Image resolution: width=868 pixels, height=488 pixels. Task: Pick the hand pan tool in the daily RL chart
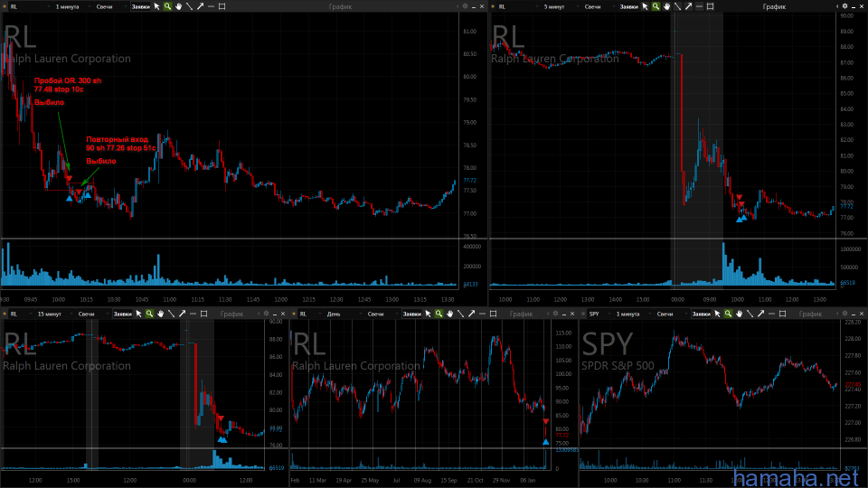coord(449,314)
